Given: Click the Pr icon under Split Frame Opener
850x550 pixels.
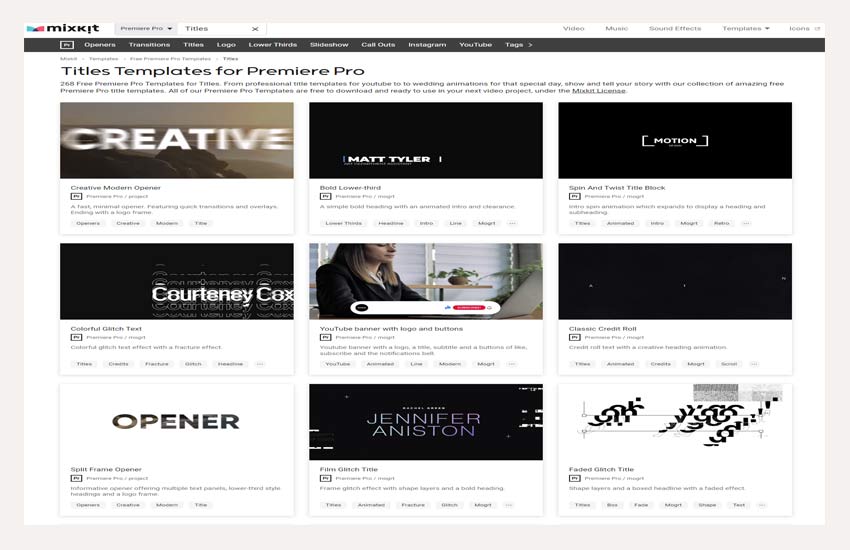Looking at the screenshot, I should point(75,478).
